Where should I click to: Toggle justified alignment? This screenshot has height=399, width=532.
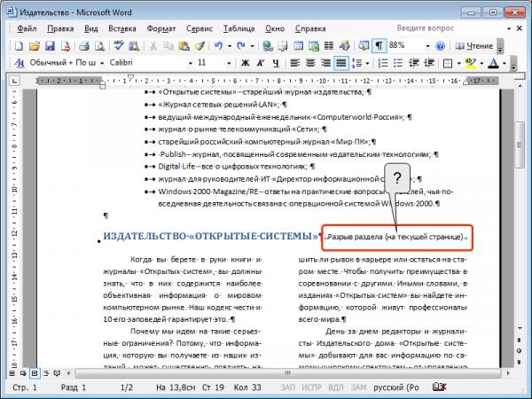pyautogui.click(x=341, y=63)
